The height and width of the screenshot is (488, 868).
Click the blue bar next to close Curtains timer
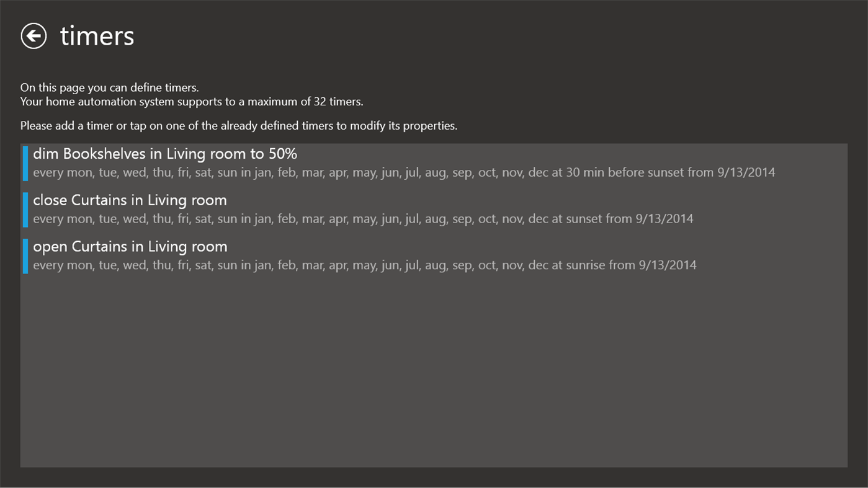click(x=25, y=209)
